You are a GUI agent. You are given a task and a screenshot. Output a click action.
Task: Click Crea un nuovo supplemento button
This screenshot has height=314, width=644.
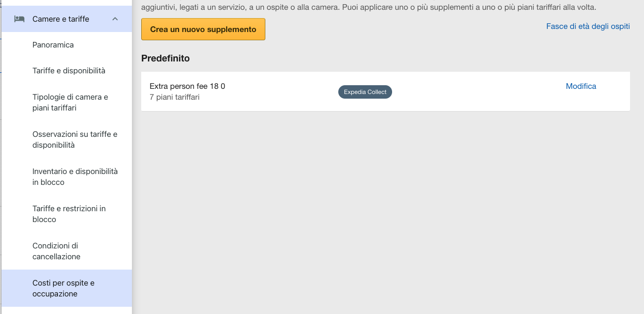click(x=203, y=29)
